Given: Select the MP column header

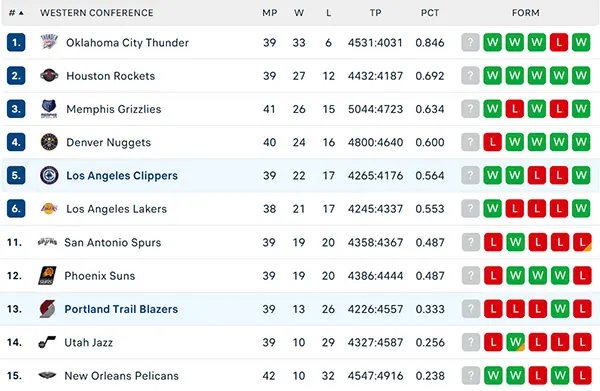Looking at the screenshot, I should [269, 13].
